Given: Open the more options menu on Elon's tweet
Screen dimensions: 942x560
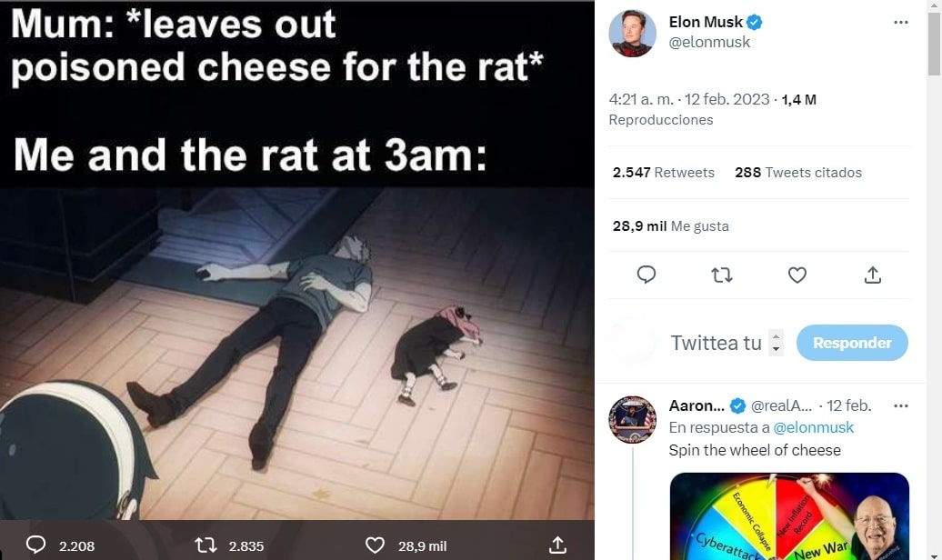Looking at the screenshot, I should pos(901,23).
